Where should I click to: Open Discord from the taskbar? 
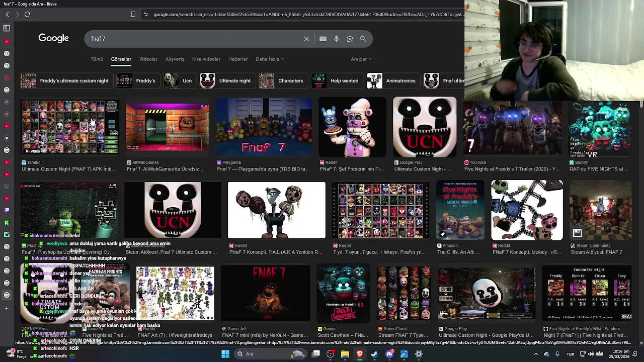[x=389, y=354]
